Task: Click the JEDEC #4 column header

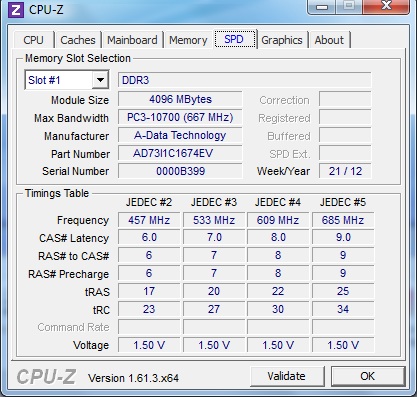Action: pyautogui.click(x=278, y=202)
